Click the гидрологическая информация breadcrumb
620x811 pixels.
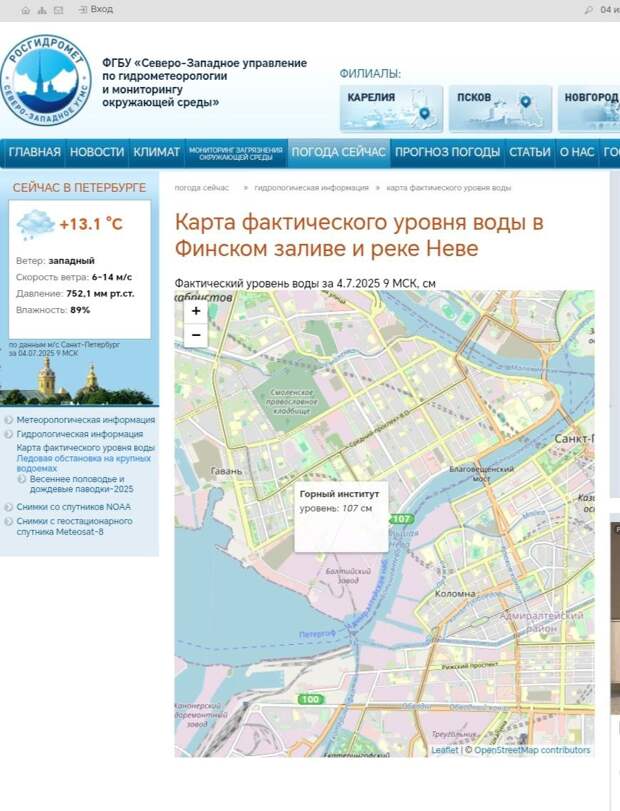(x=311, y=188)
